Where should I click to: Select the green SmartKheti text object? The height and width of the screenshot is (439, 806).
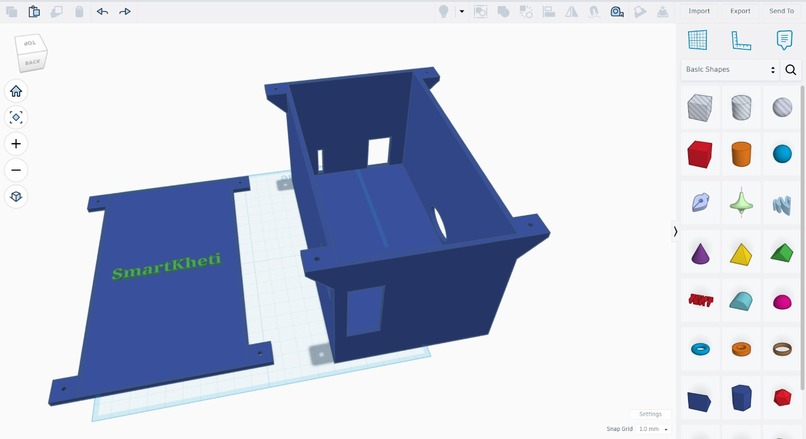167,266
